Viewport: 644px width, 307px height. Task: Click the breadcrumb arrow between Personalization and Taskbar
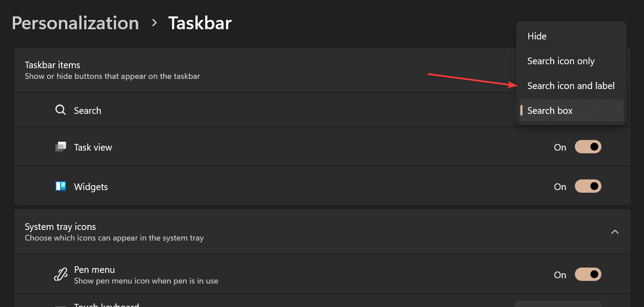click(154, 23)
